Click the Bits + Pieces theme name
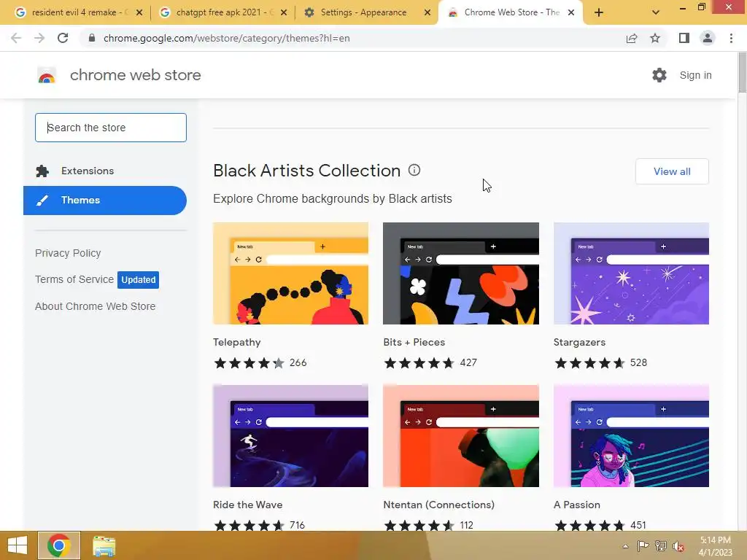747x560 pixels. point(414,343)
